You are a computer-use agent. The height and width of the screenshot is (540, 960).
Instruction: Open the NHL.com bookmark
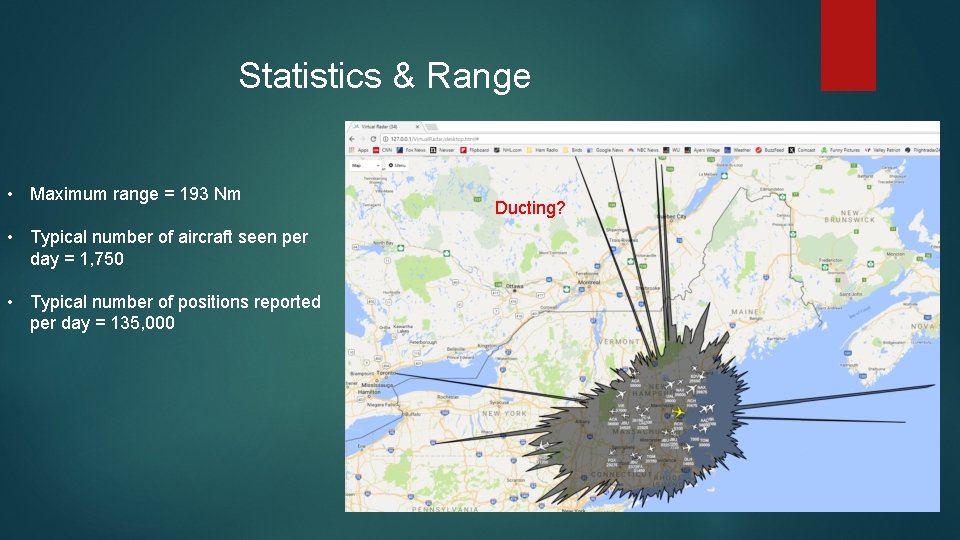508,150
